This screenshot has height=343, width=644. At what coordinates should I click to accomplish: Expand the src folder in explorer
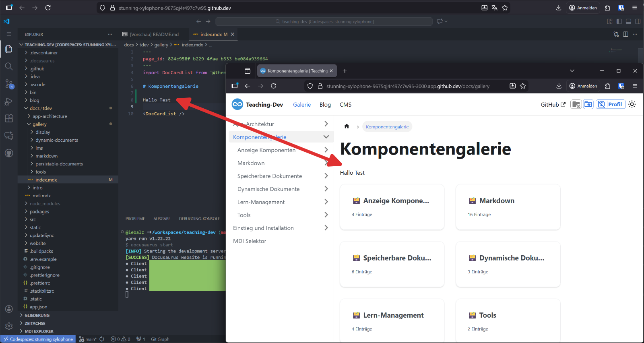pos(33,219)
